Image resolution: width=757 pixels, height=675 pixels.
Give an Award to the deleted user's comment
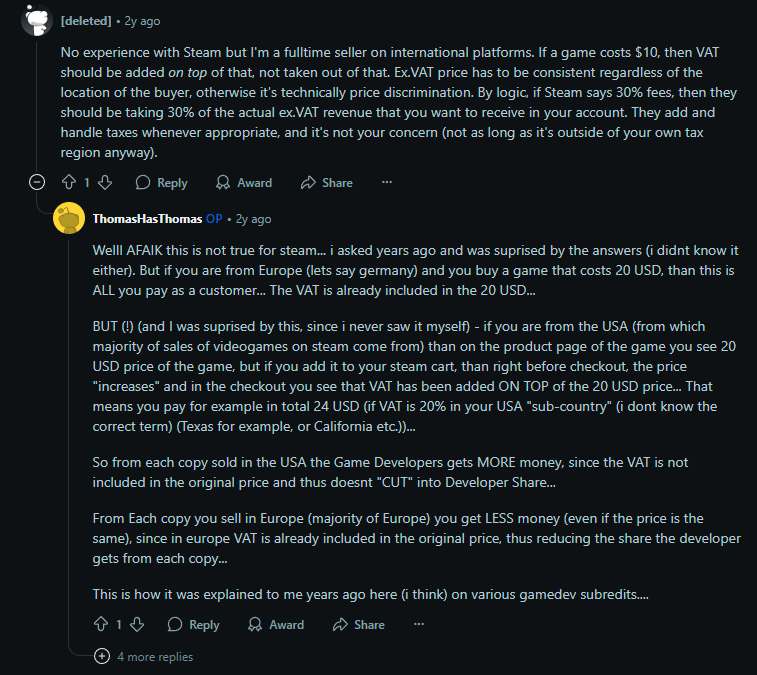pyautogui.click(x=244, y=183)
